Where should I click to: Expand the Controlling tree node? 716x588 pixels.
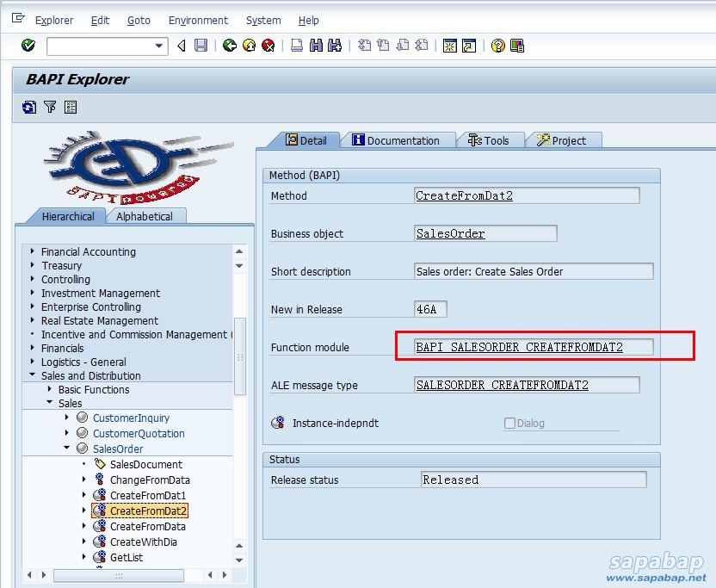[32, 278]
